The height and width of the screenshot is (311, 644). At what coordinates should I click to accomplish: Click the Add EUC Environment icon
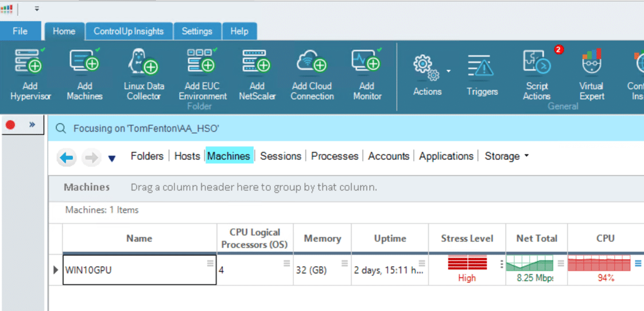203,60
